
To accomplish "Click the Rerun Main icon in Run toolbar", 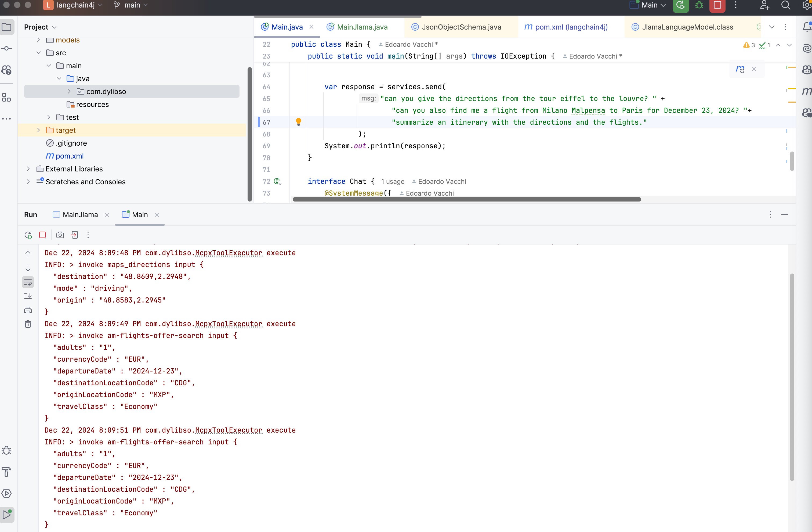I will (28, 235).
